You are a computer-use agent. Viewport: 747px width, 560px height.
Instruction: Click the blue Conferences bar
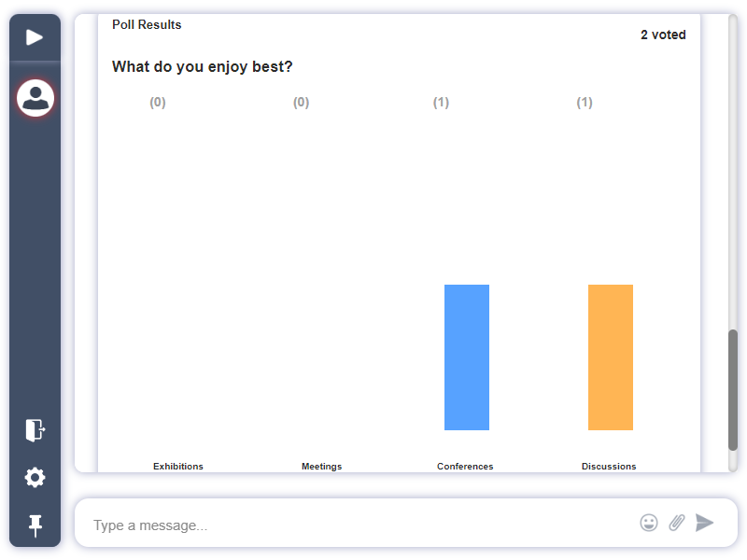[x=467, y=357]
